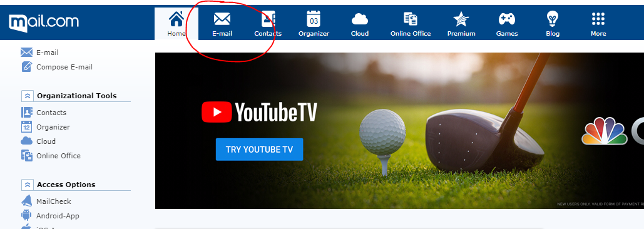Open the sidebar Online Office link

pyautogui.click(x=58, y=156)
